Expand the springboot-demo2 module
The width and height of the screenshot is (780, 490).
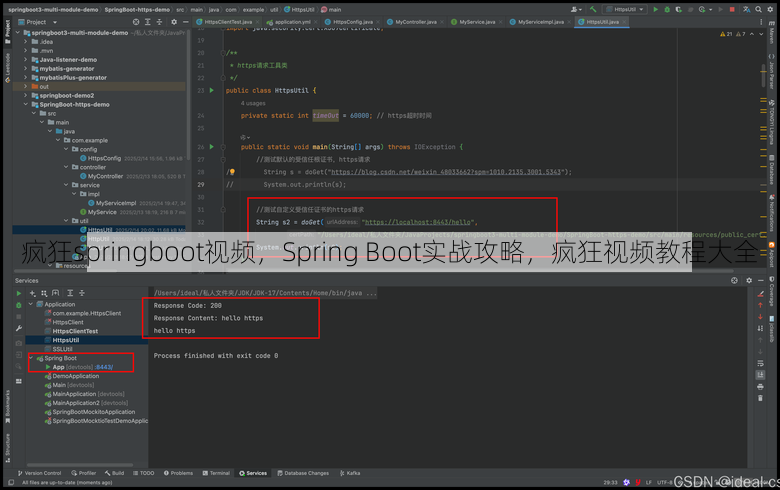tap(25, 96)
